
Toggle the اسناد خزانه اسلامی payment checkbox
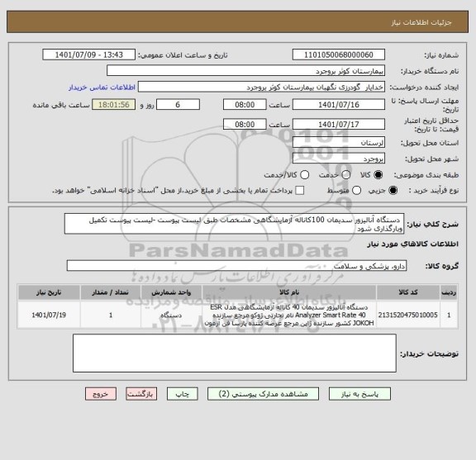pos(300,191)
